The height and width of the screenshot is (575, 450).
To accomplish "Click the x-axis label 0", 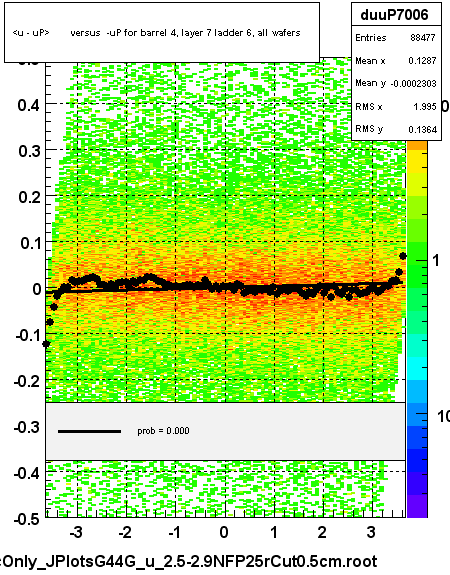I will pyautogui.click(x=224, y=532).
